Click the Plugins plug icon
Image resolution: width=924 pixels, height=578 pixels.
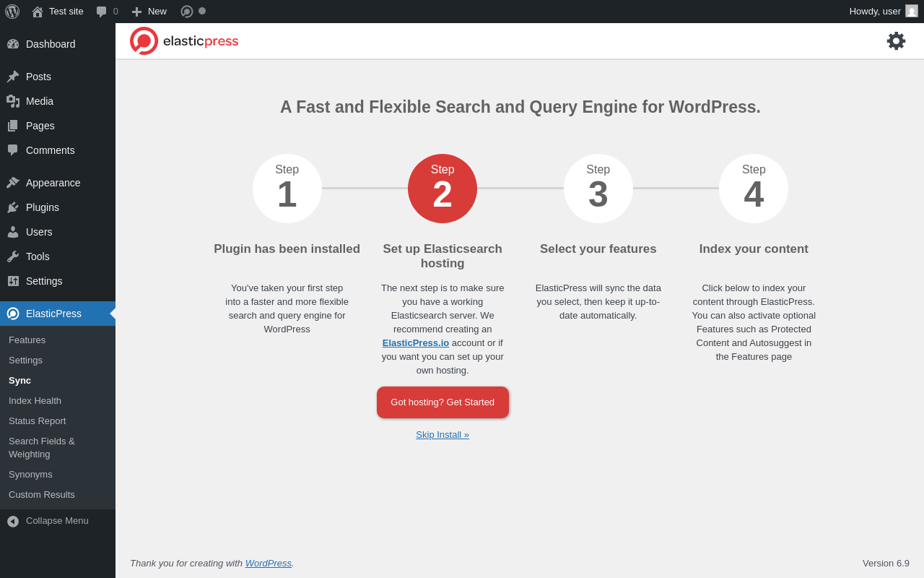point(13,207)
